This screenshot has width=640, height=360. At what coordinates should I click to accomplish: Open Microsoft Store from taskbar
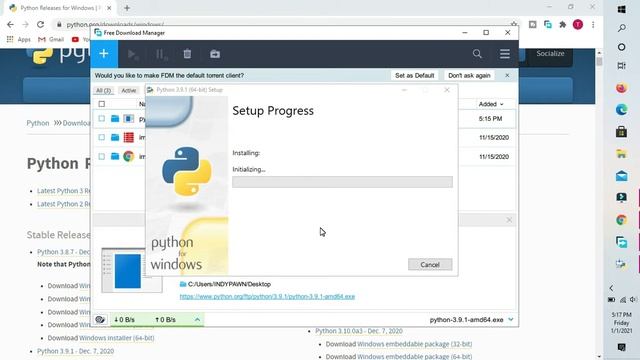tap(622, 131)
